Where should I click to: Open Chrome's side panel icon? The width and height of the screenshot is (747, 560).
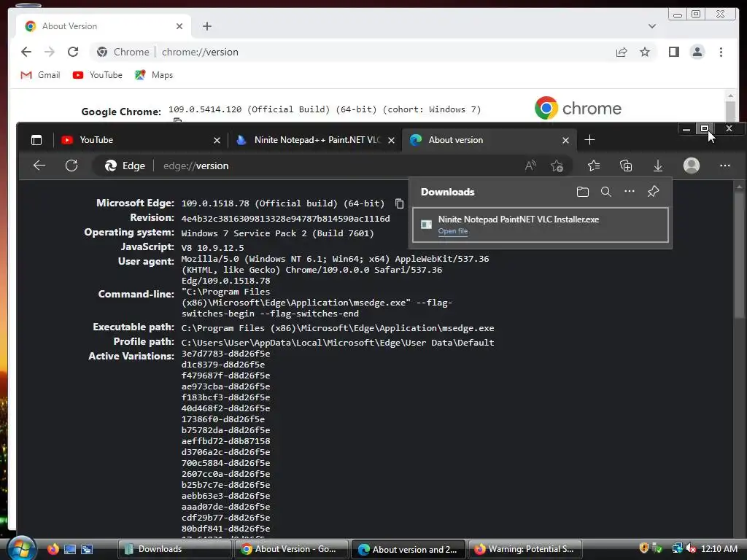(x=673, y=52)
